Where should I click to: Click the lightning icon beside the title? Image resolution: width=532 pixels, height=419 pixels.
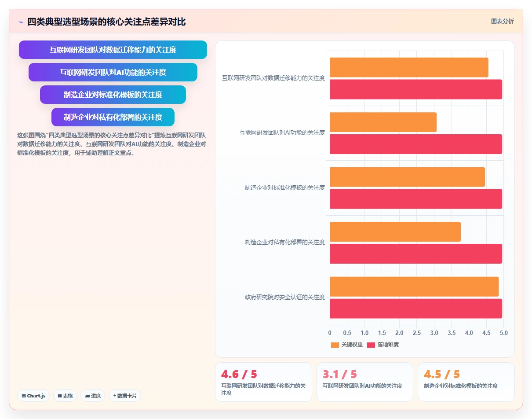click(21, 22)
